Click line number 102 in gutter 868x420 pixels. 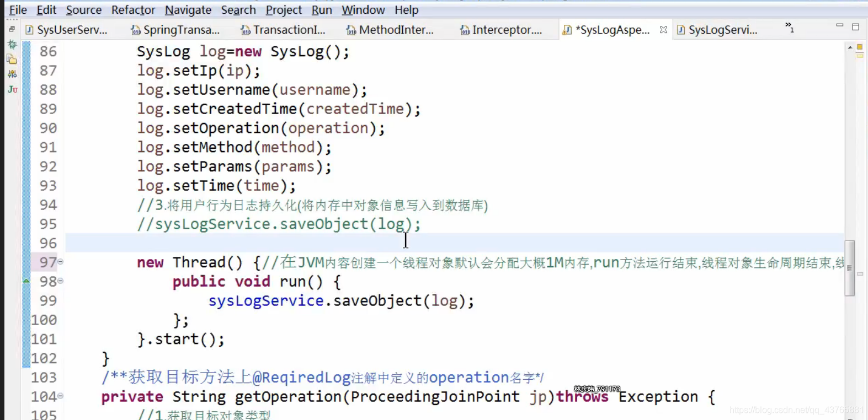(x=44, y=358)
